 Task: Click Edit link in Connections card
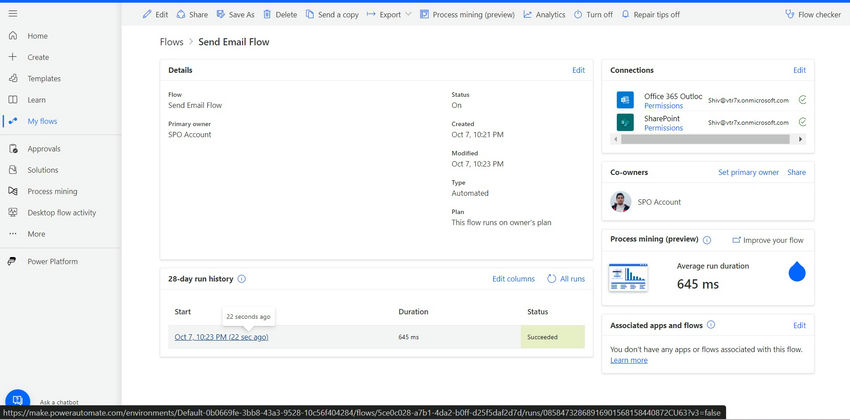tap(800, 70)
